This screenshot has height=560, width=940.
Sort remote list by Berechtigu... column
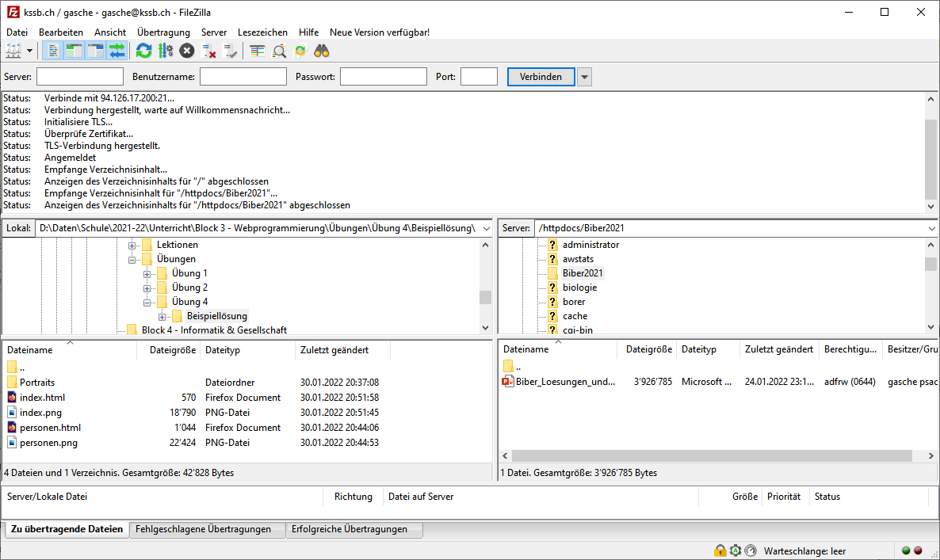(850, 349)
